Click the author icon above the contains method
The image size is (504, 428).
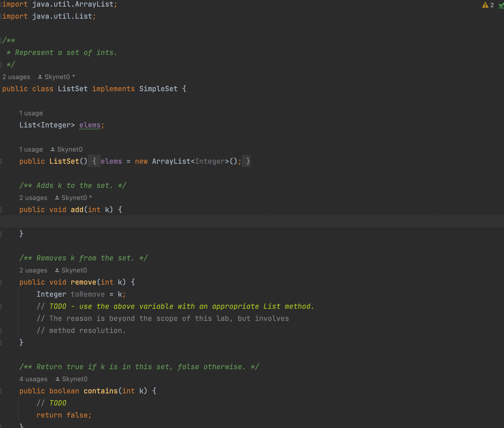point(58,379)
